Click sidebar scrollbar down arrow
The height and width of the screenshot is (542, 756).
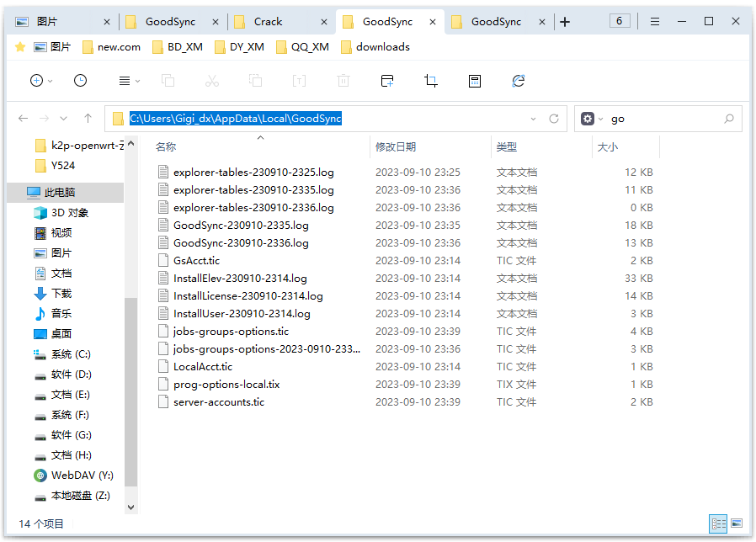tap(130, 507)
